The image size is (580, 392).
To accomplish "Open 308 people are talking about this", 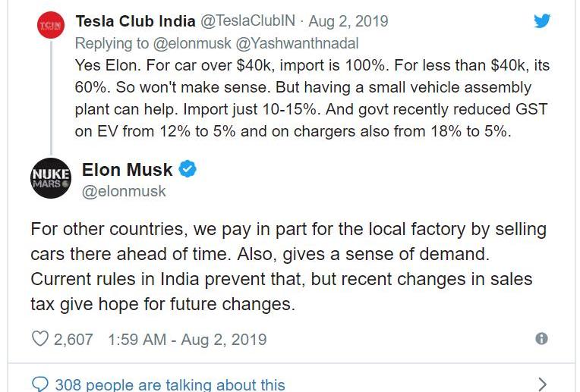I will pos(170,384).
